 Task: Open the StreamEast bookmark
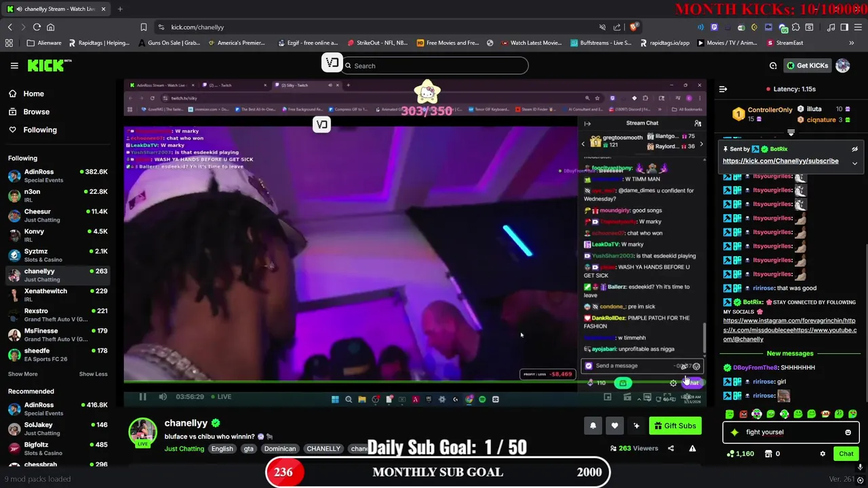[x=785, y=43]
